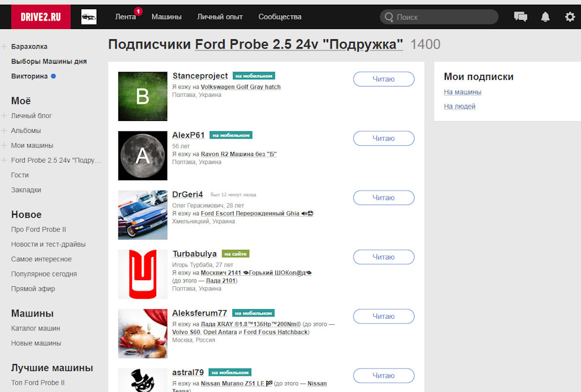The height and width of the screenshot is (392, 581).
Task: Open Volvo S60 link
Action: (x=186, y=332)
